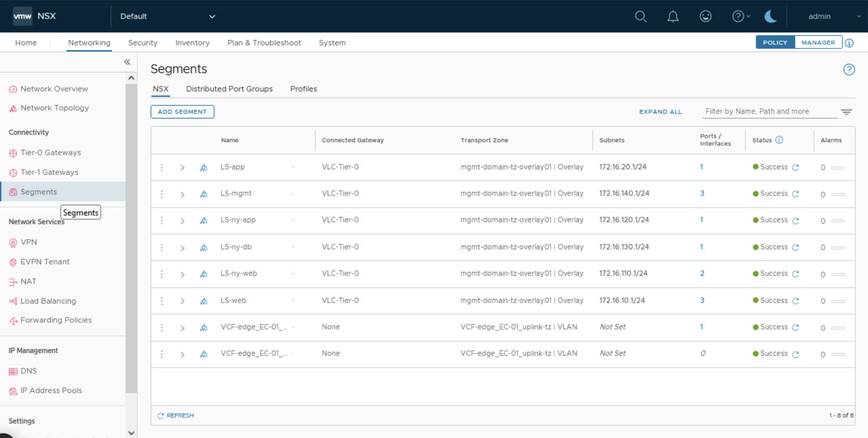Click Segments page help icon
Image resolution: width=868 pixels, height=438 pixels.
coord(849,70)
